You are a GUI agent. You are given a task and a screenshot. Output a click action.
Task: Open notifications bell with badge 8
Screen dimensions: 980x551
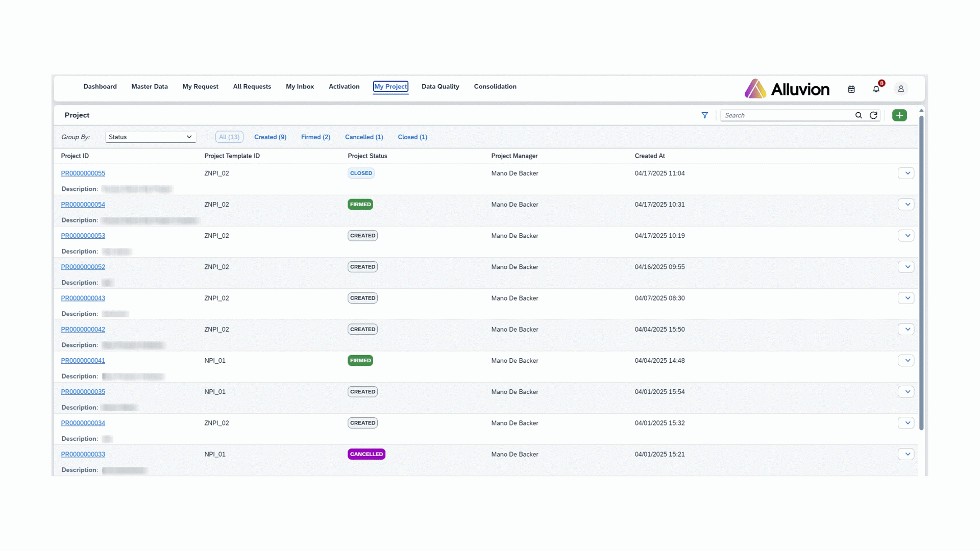tap(876, 89)
